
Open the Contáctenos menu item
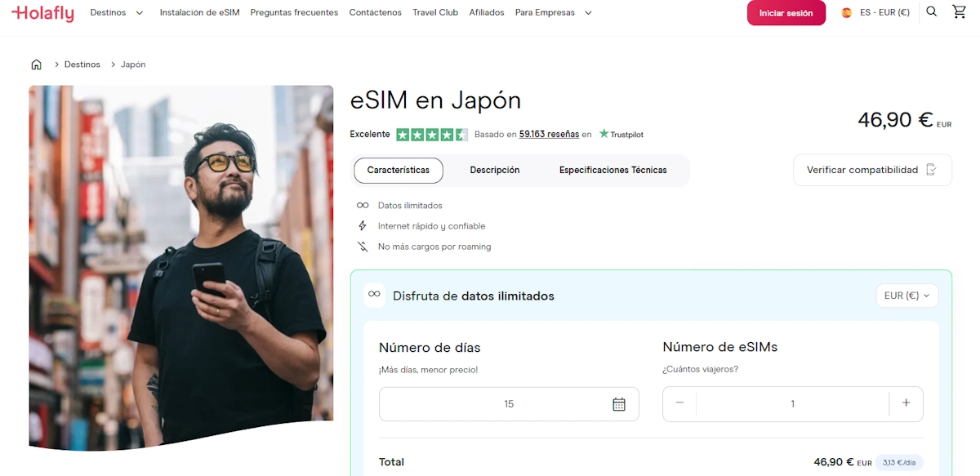coord(376,13)
